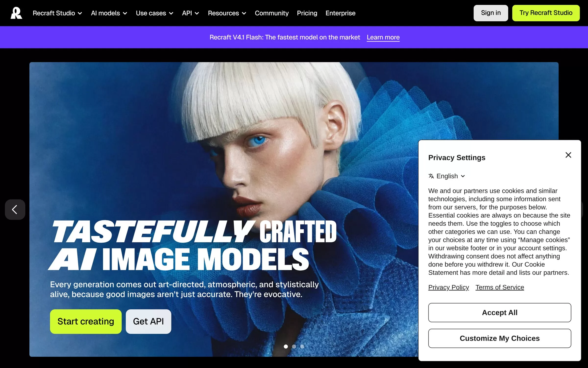Open the Resources dropdown

coord(227,13)
